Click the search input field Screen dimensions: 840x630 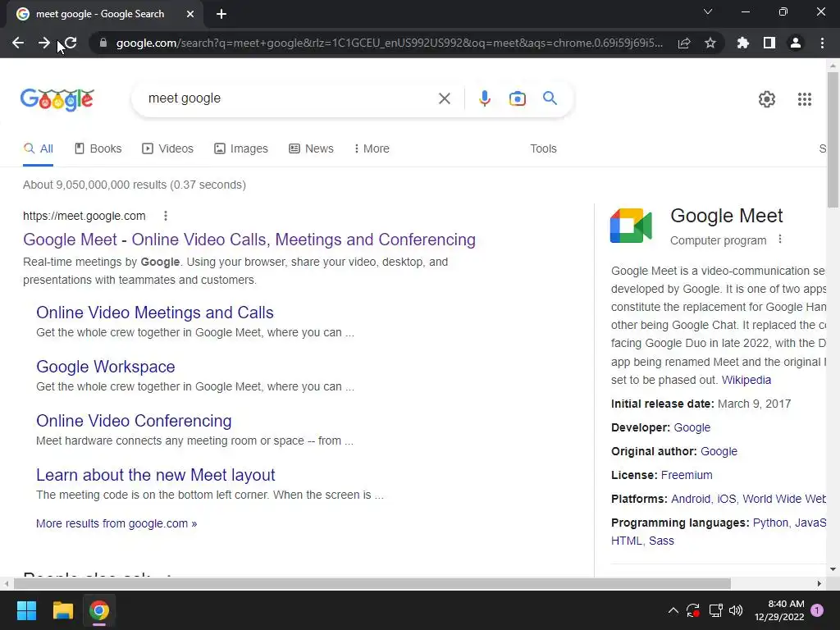pyautogui.click(x=290, y=98)
